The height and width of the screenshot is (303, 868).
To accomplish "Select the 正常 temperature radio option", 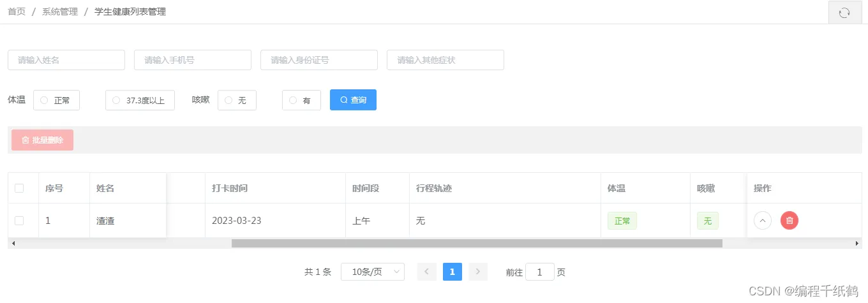I will (45, 100).
